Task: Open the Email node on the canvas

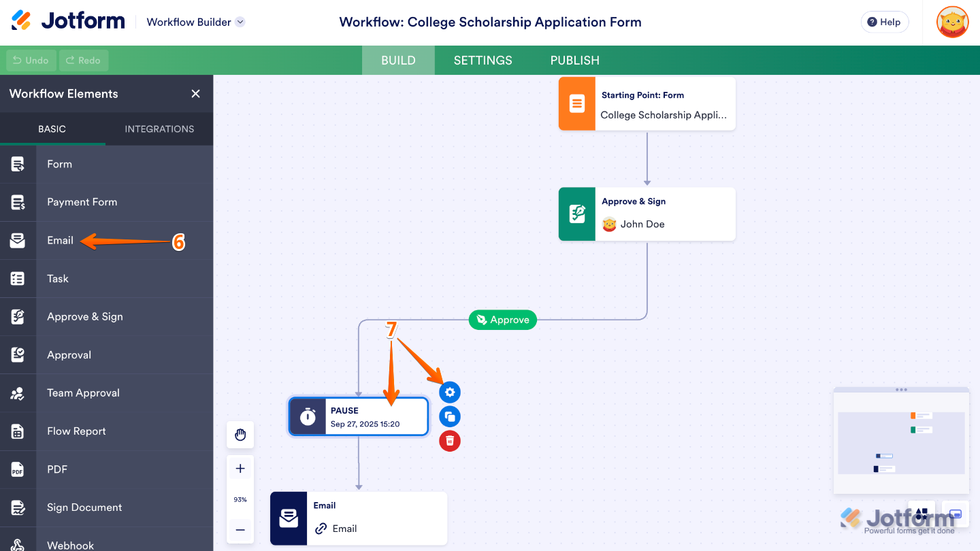Action: pyautogui.click(x=359, y=518)
